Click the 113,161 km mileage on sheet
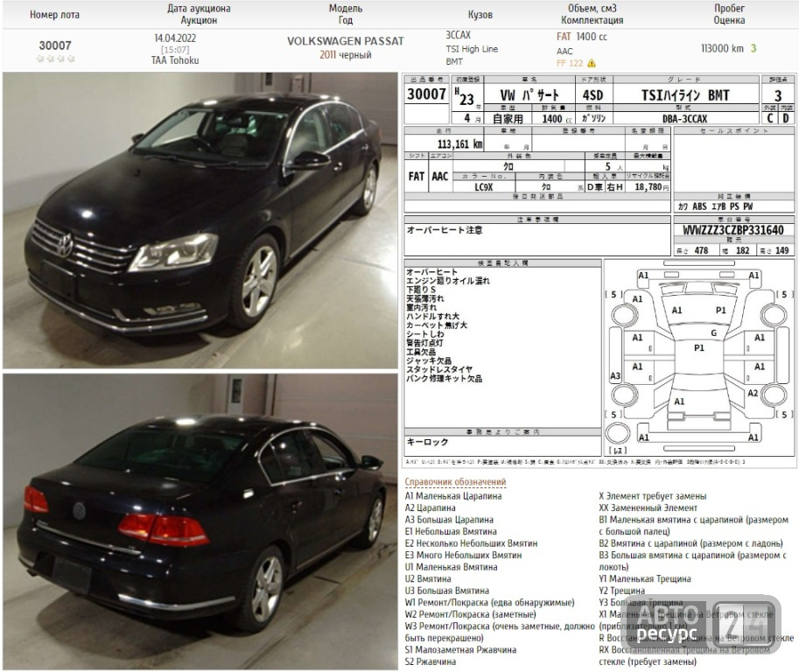Viewport: 799px width, 672px height. point(459,144)
